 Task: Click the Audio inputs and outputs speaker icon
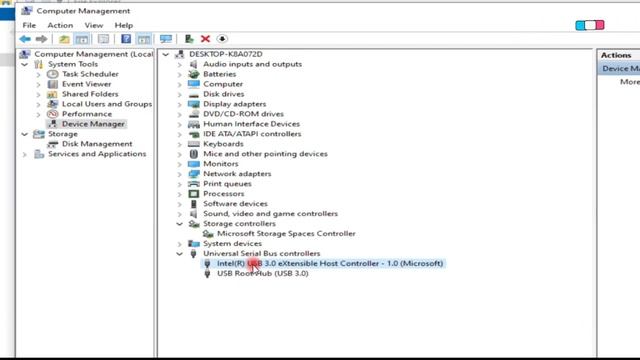pyautogui.click(x=193, y=64)
